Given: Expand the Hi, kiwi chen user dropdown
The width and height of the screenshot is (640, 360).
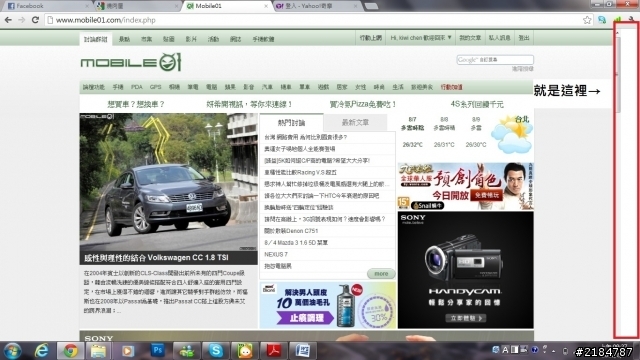Looking at the screenshot, I should pos(420,38).
